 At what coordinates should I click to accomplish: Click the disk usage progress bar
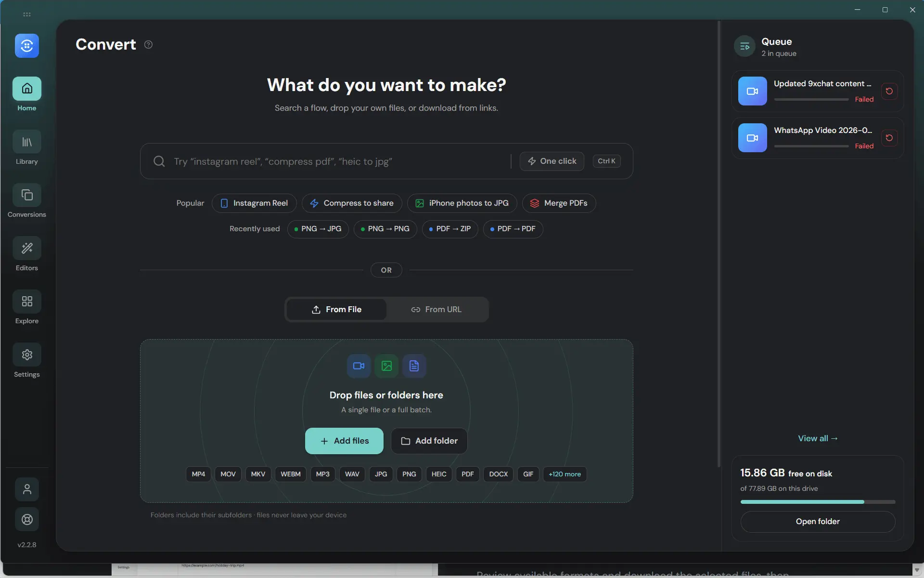(818, 502)
